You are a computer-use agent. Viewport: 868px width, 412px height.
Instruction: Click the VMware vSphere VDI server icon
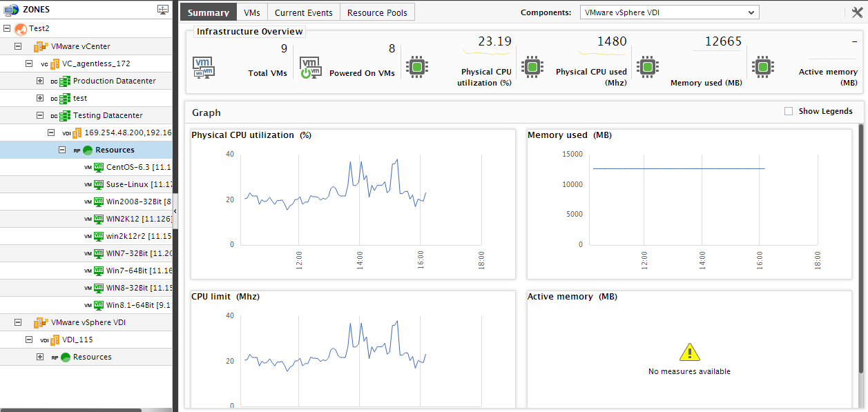coord(41,322)
